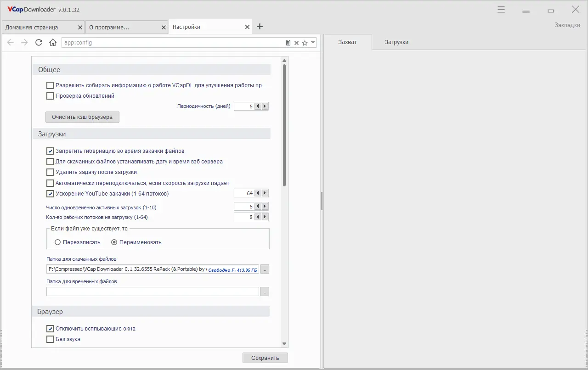The width and height of the screenshot is (588, 370).
Task: Click the clipboard icon in address bar
Action: [x=288, y=43]
